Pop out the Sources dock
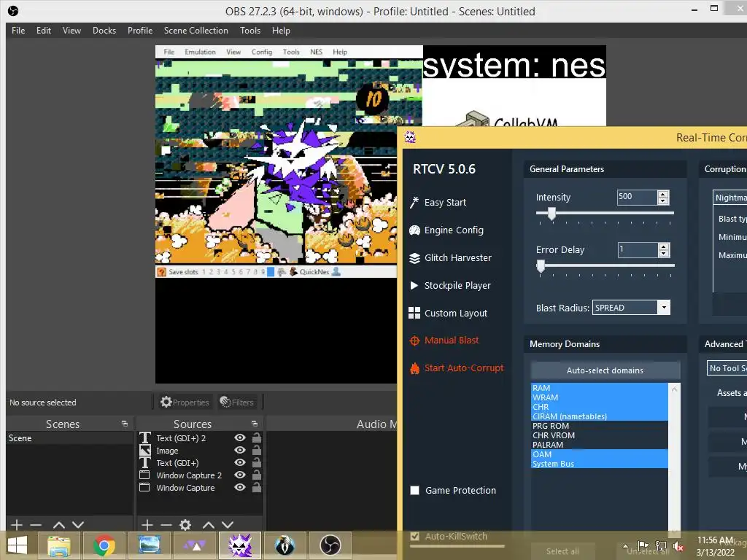Image resolution: width=747 pixels, height=560 pixels. pos(255,424)
